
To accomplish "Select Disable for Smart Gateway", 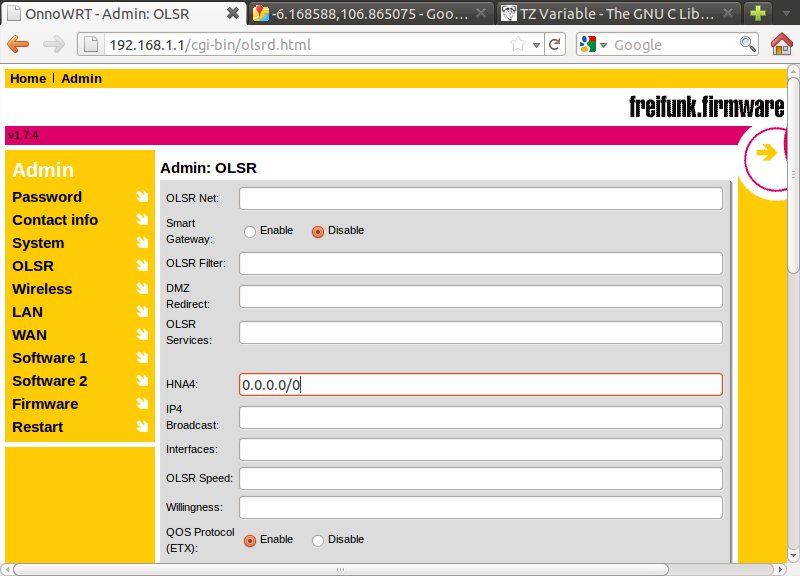I will [318, 231].
